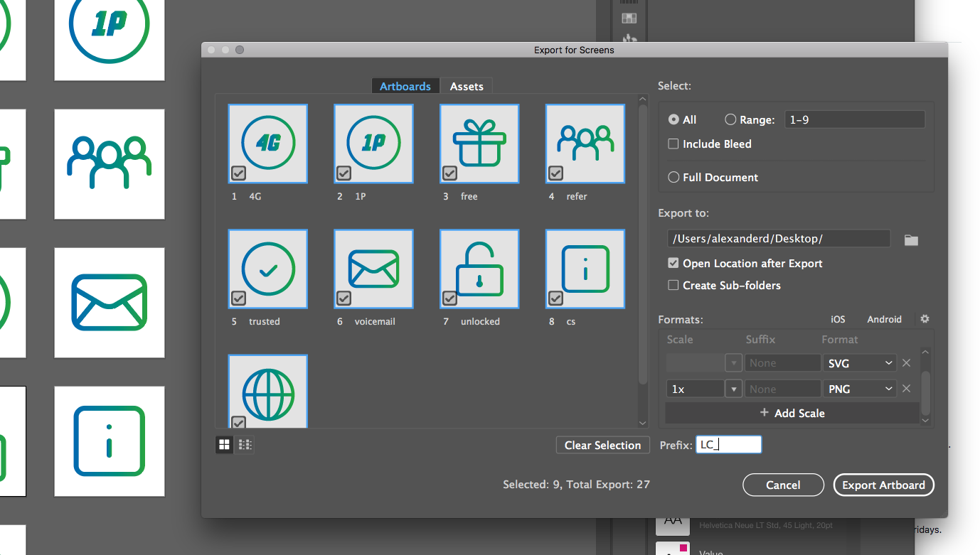The width and height of the screenshot is (980, 555).
Task: Click the Export Artboard button
Action: [883, 485]
